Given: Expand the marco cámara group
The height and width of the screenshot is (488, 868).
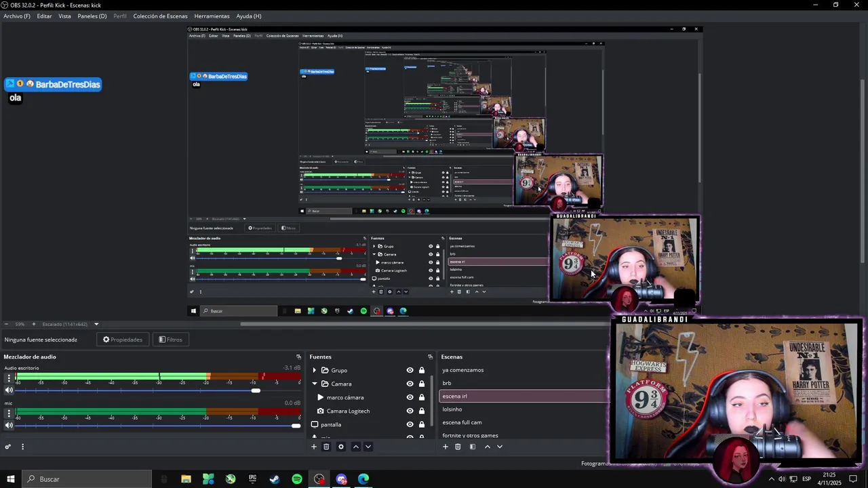Looking at the screenshot, I should (321, 397).
